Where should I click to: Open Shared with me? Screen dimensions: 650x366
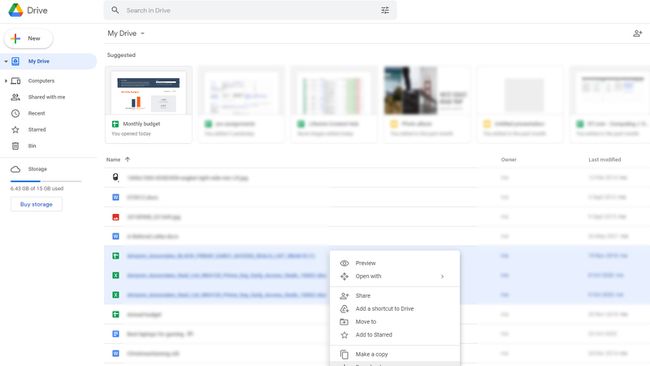[x=46, y=97]
